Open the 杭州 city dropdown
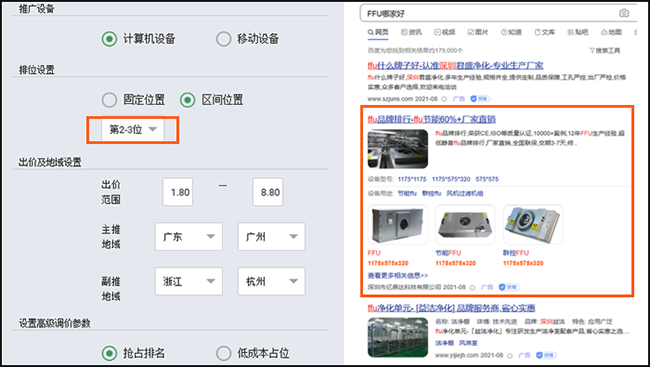The width and height of the screenshot is (650, 367). [x=271, y=281]
